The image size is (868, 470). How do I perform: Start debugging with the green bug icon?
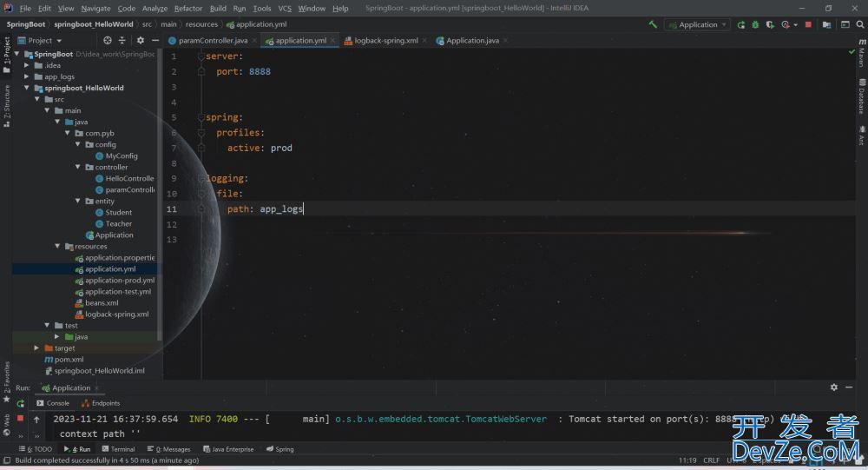(755, 24)
